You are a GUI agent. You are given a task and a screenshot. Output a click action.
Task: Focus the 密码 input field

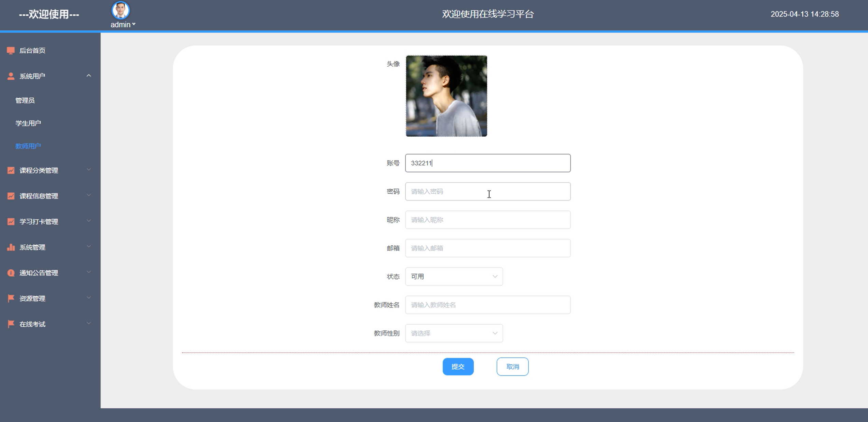click(x=487, y=191)
